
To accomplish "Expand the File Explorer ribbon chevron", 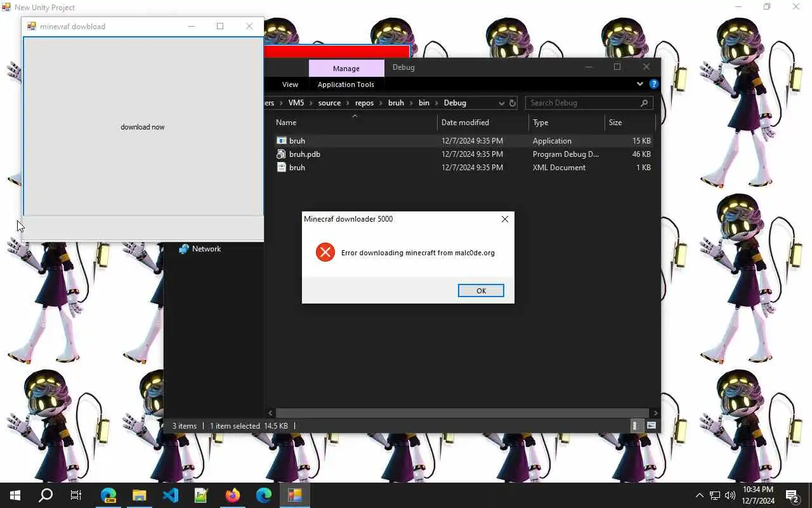I will 639,84.
